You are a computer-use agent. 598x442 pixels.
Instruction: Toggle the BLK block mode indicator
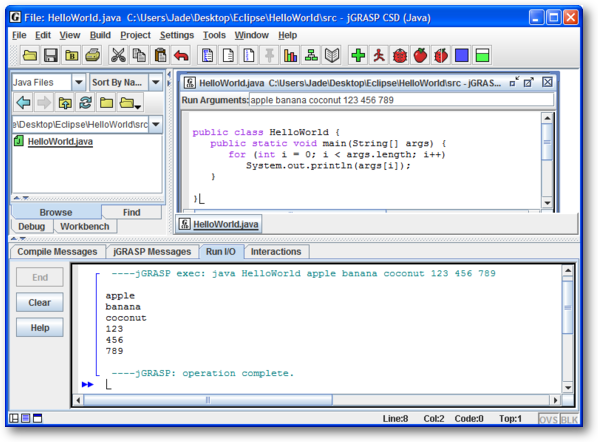(x=569, y=419)
